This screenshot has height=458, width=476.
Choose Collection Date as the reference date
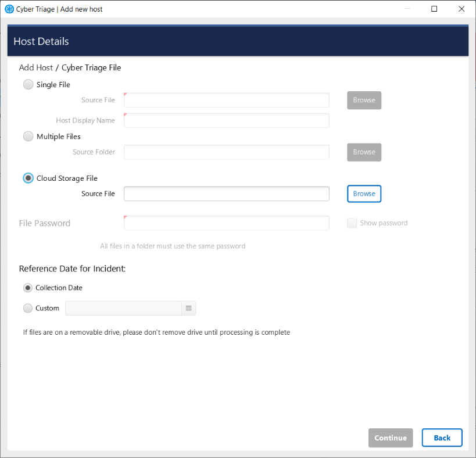pos(28,288)
